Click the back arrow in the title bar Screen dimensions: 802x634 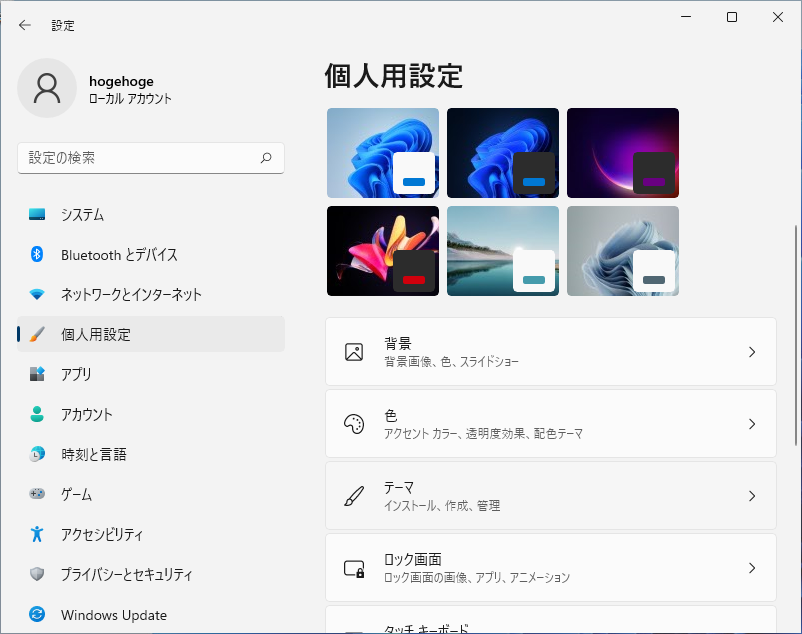click(x=25, y=25)
